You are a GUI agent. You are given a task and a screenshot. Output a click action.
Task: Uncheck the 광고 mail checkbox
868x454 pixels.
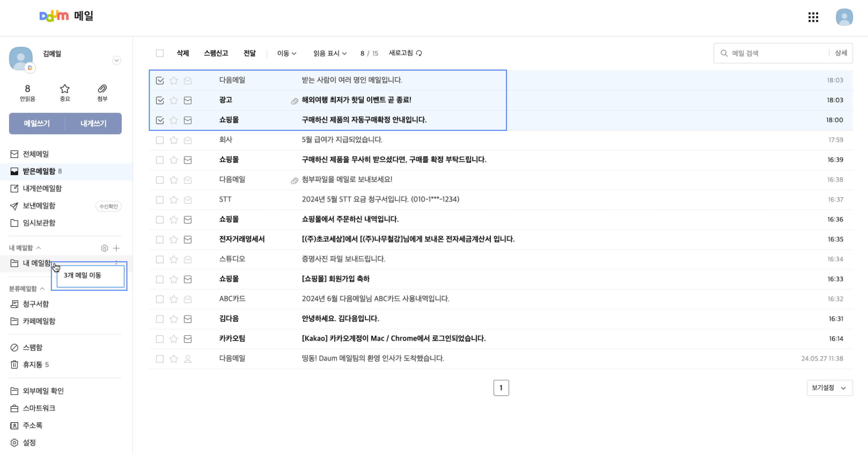click(160, 100)
